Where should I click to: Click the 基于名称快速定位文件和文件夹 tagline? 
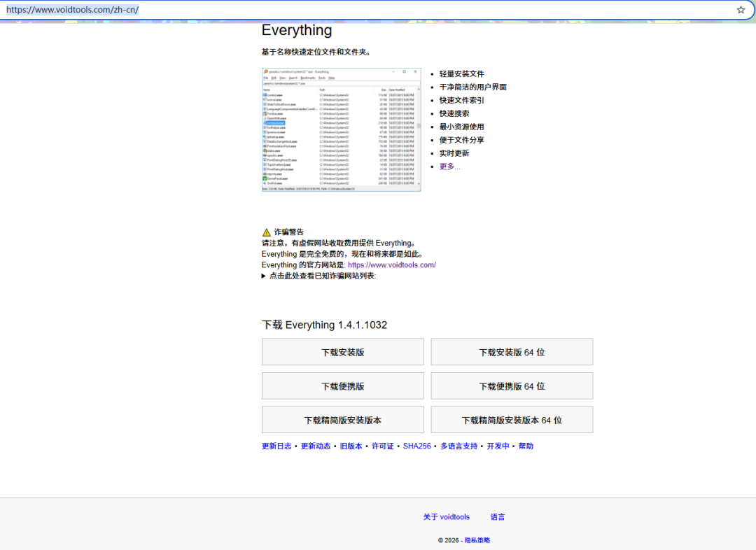317,52
